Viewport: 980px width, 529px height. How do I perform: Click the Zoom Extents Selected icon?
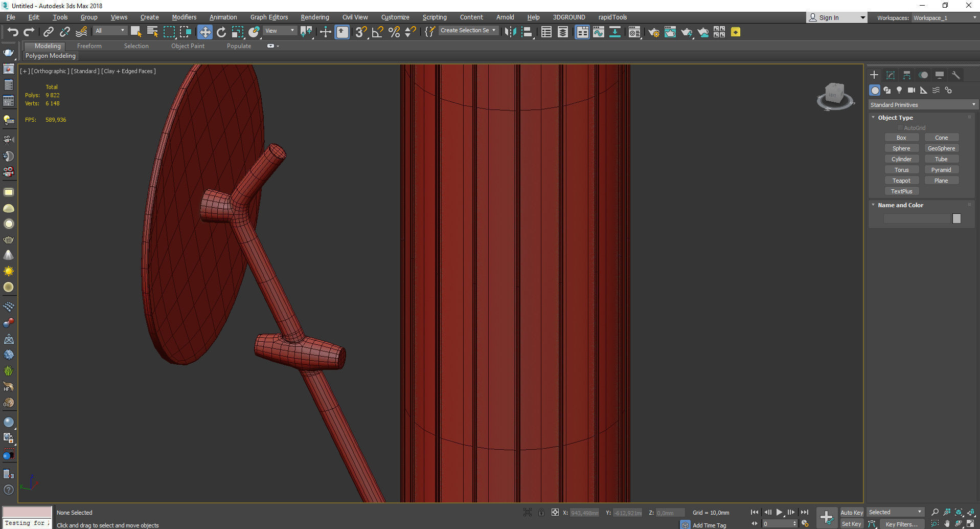click(x=959, y=512)
